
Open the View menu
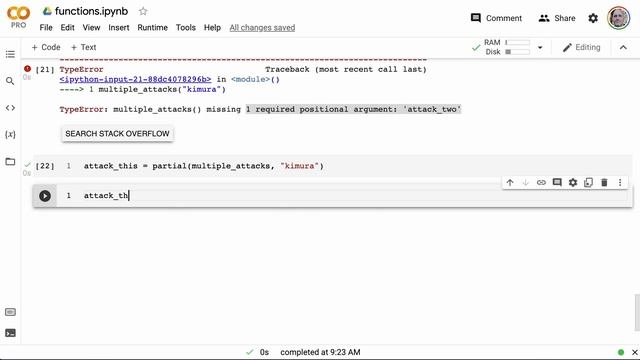91,27
